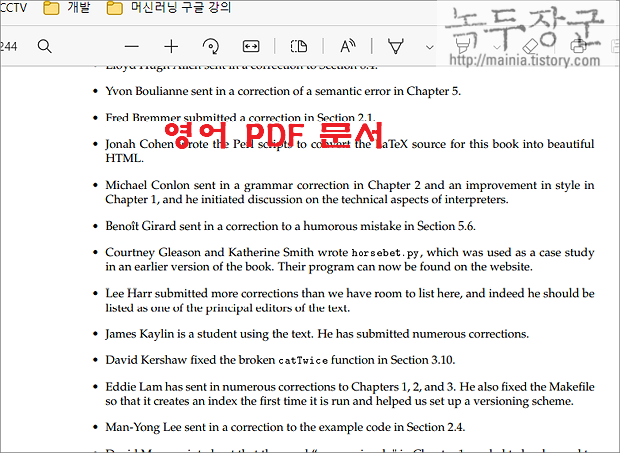
Task: Expand the Draw tool options arrow
Action: click(429, 47)
